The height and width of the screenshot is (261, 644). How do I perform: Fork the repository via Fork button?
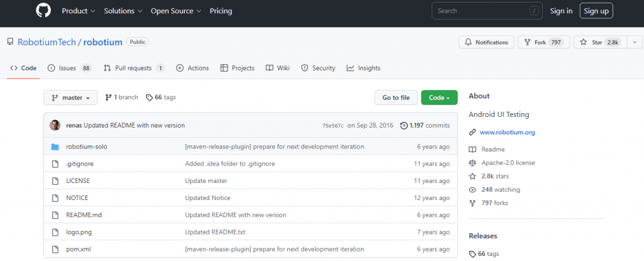point(544,42)
